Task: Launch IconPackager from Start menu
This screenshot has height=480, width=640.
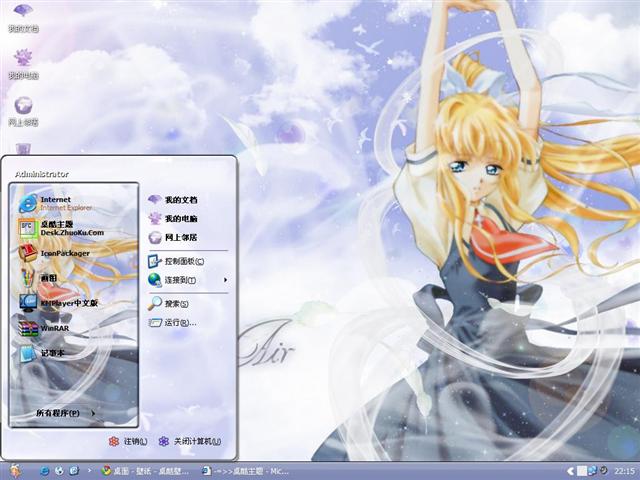Action: tap(55, 253)
